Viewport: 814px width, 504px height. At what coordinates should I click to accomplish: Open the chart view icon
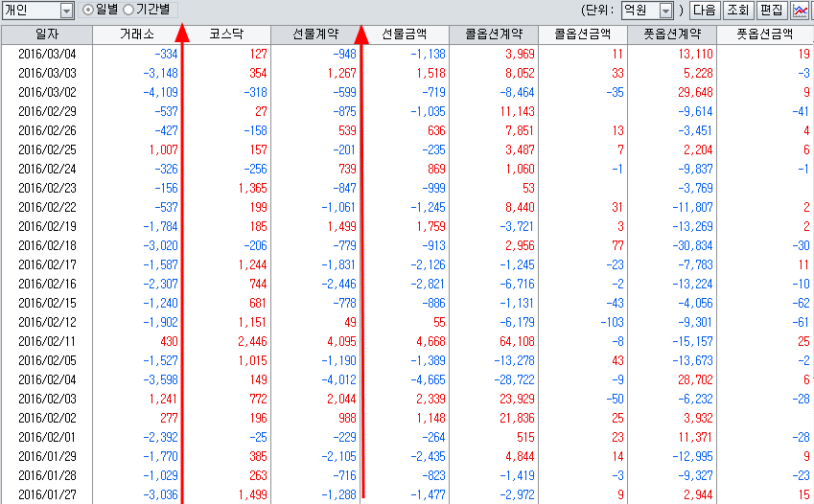pos(800,11)
